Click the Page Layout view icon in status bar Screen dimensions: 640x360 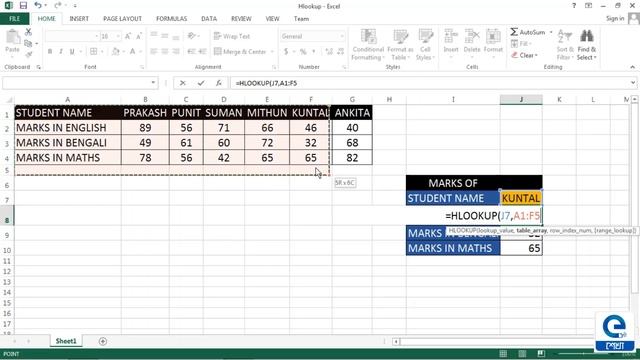click(x=522, y=354)
